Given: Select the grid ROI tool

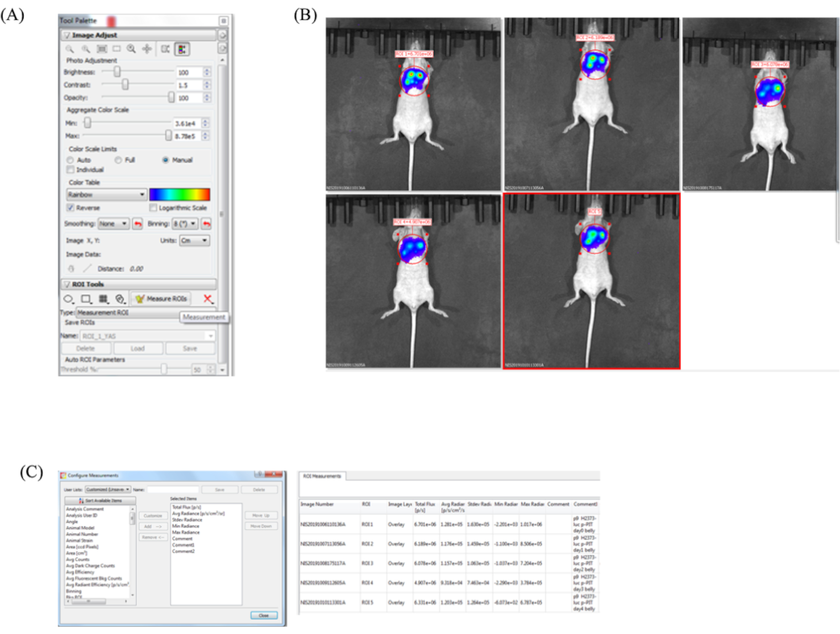Looking at the screenshot, I should tap(103, 299).
